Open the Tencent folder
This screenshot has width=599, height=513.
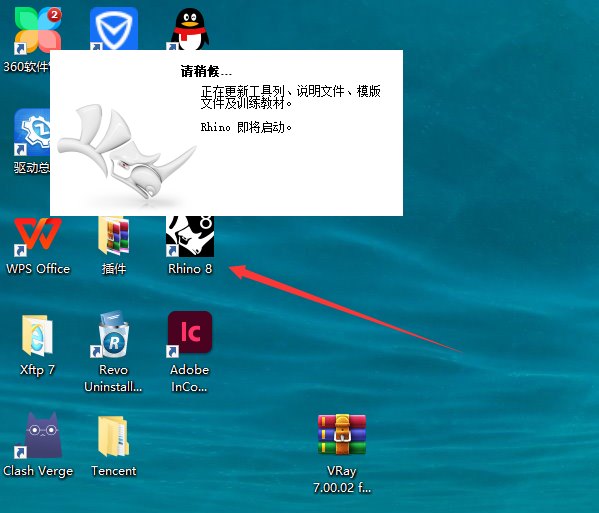coord(113,436)
